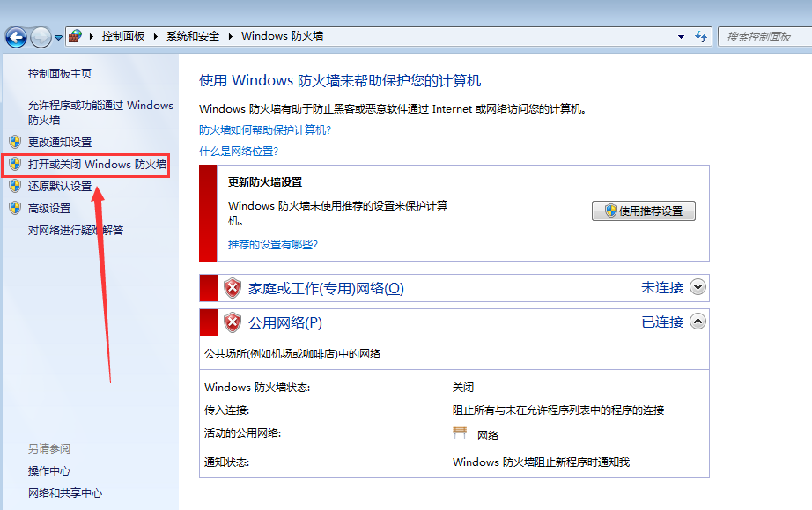Open 网络和共享中心 link
Image resolution: width=812 pixels, height=510 pixels.
click(65, 492)
